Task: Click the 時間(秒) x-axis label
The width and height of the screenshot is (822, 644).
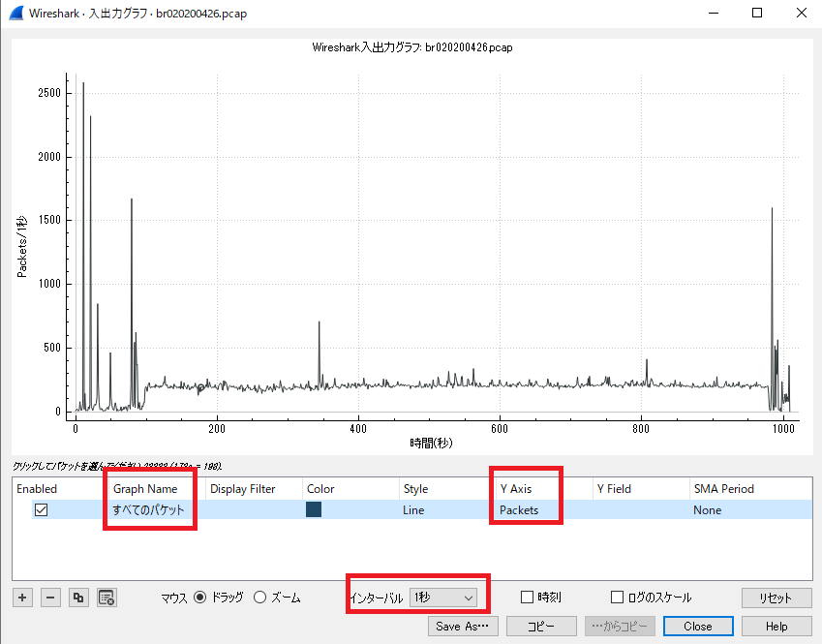Action: point(431,444)
